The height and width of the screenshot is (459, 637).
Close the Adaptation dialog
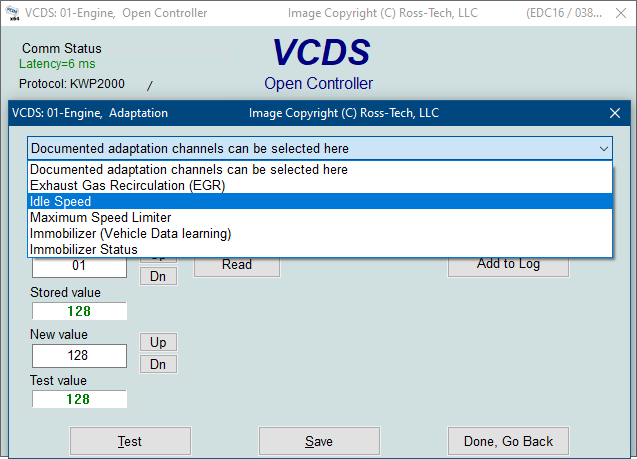[615, 113]
